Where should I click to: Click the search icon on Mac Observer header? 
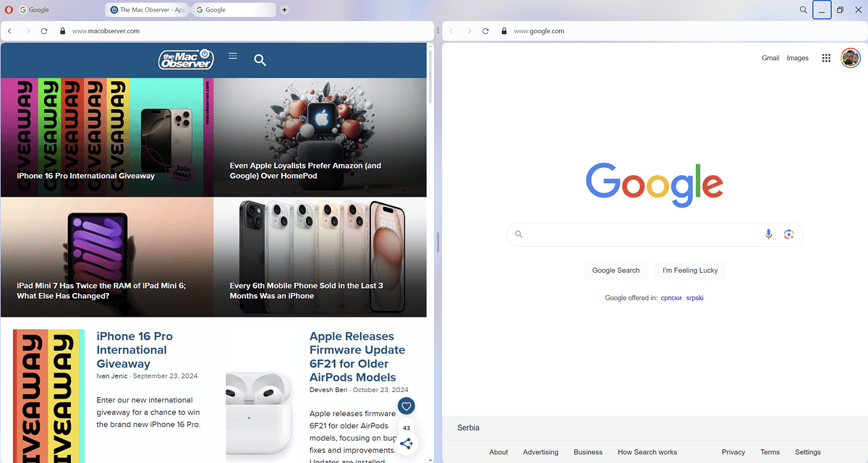pos(260,60)
